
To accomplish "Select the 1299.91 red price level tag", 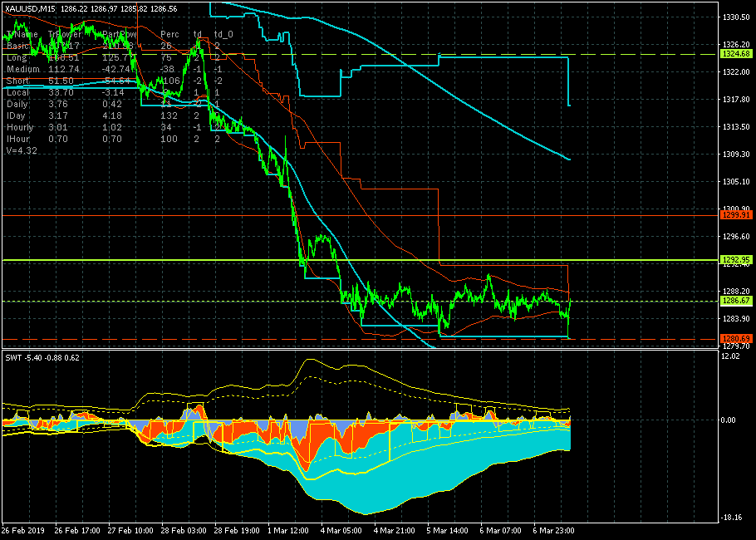I will click(736, 214).
